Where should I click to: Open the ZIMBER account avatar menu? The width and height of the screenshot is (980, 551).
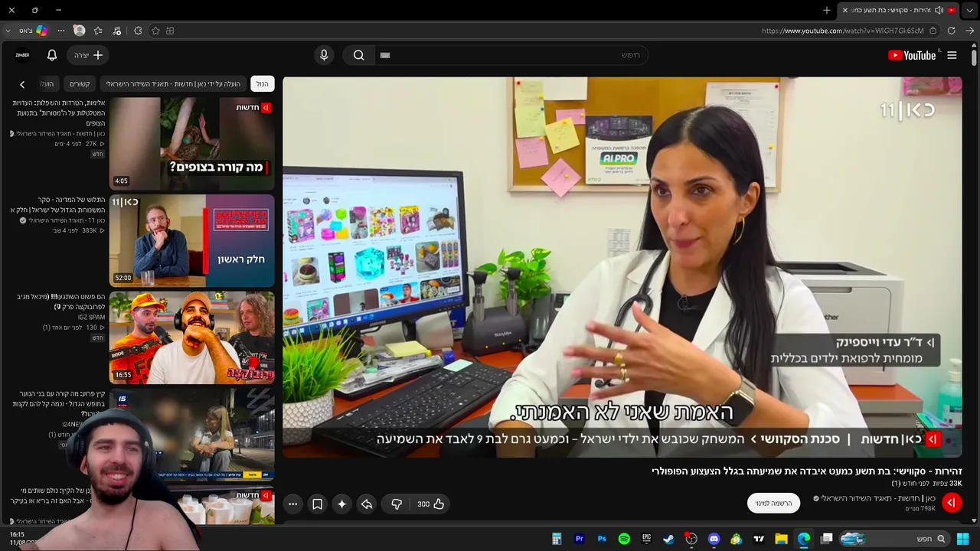[x=22, y=55]
